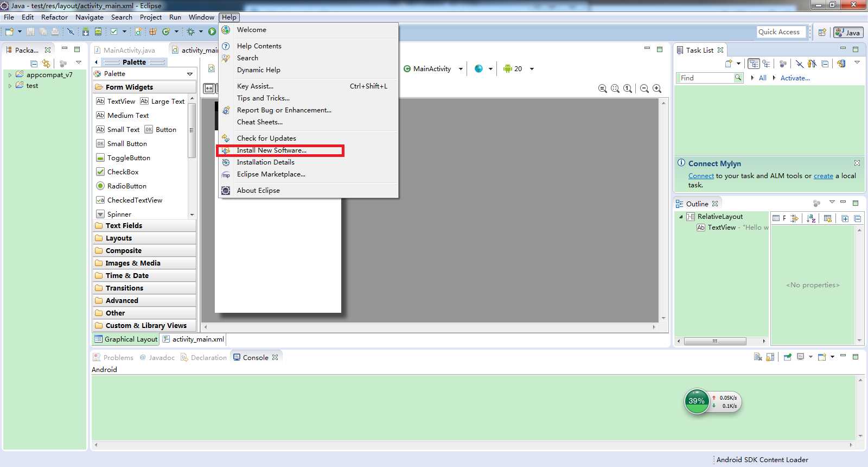Click the Outline horizontal scrollbar thumb
Screen dimensions: 868x467
(715, 341)
